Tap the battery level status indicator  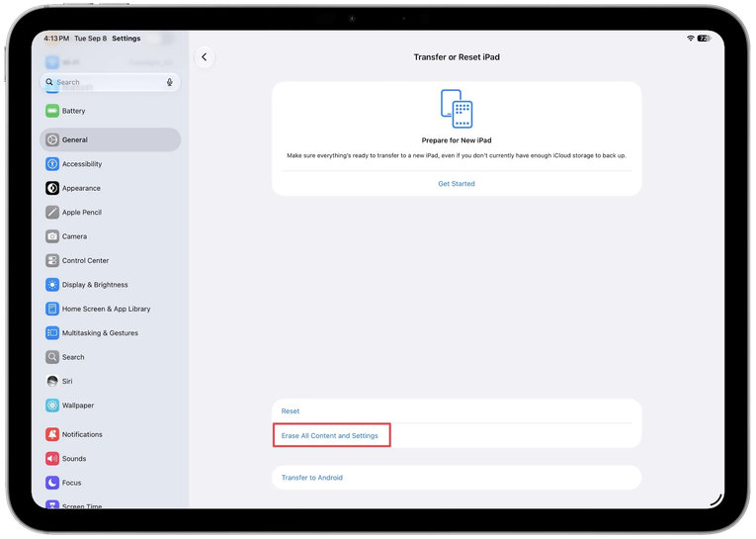pos(704,39)
